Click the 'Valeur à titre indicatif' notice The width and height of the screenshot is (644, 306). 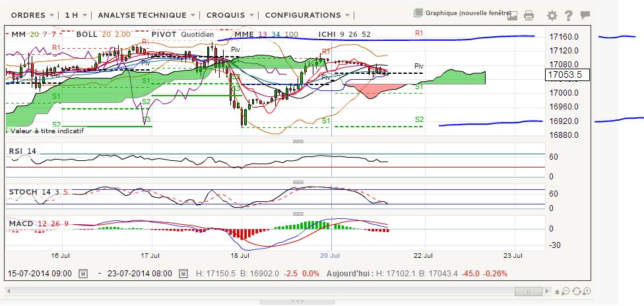point(48,131)
